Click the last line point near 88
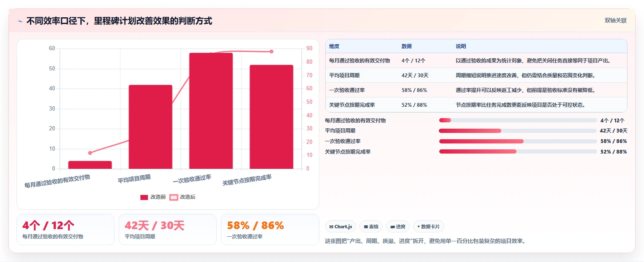 click(x=272, y=51)
